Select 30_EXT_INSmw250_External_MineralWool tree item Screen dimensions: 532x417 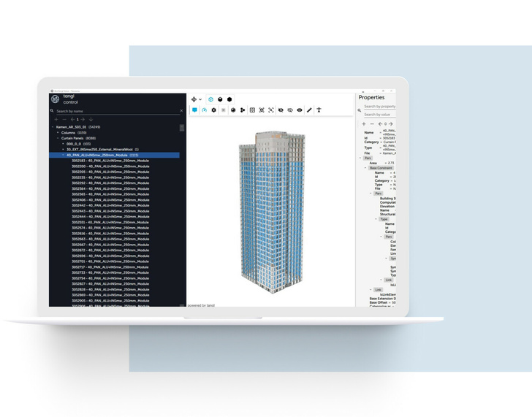click(99, 149)
